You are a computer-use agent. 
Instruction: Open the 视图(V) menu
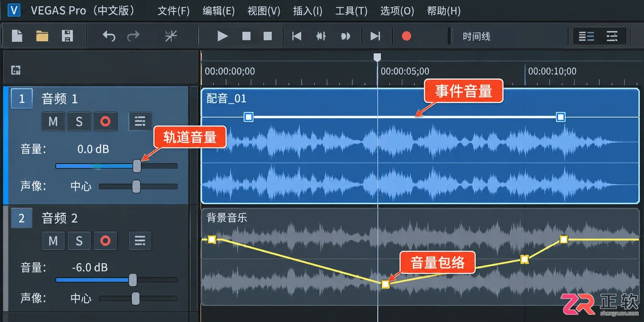click(x=264, y=11)
